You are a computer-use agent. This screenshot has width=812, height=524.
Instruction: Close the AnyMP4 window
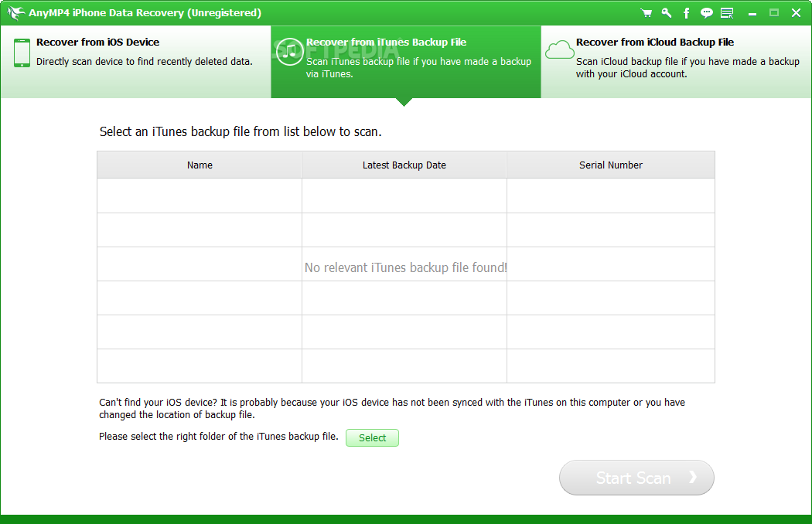click(796, 13)
